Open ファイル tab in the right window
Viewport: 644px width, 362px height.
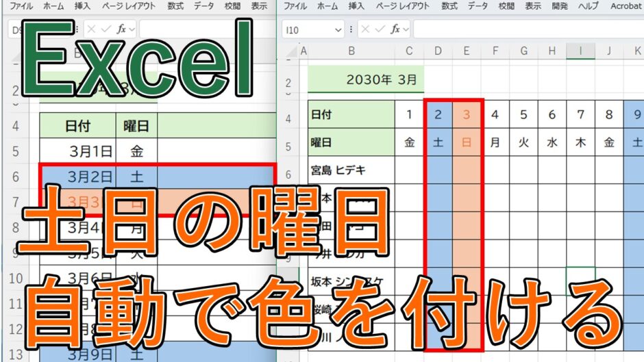point(295,6)
